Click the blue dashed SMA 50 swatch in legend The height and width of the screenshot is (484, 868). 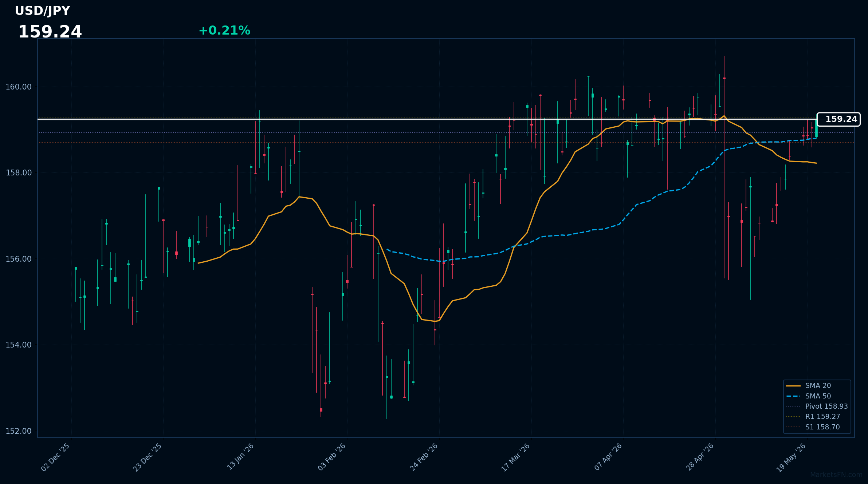click(793, 396)
